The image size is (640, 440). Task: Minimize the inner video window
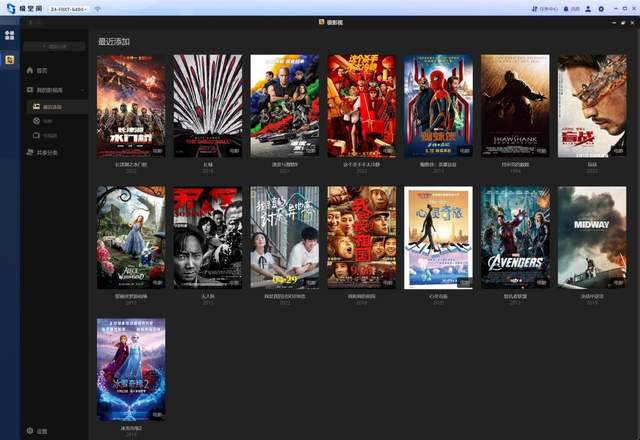coord(614,23)
